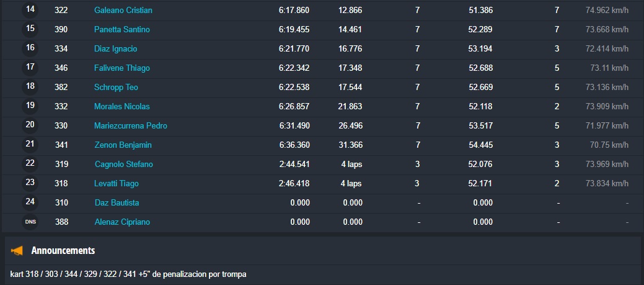Click the position 21 badge

[30, 144]
